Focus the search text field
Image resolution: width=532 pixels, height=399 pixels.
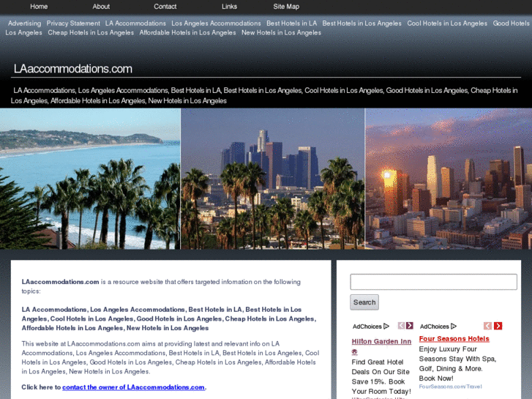tap(434, 282)
